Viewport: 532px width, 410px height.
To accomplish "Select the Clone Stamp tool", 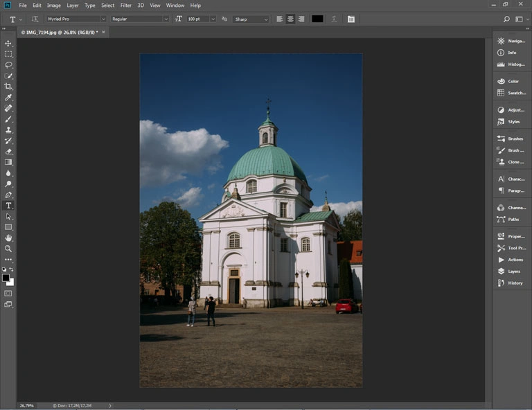I will 8,130.
